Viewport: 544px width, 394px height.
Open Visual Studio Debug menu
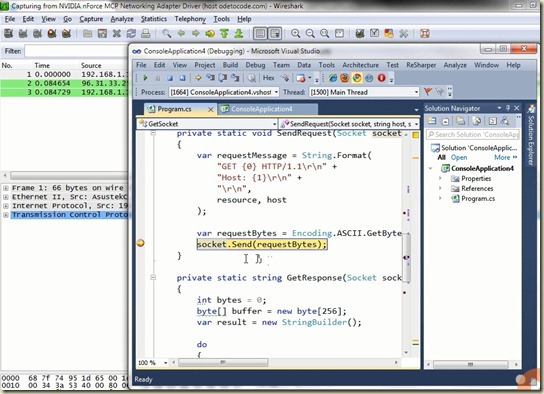click(255, 65)
